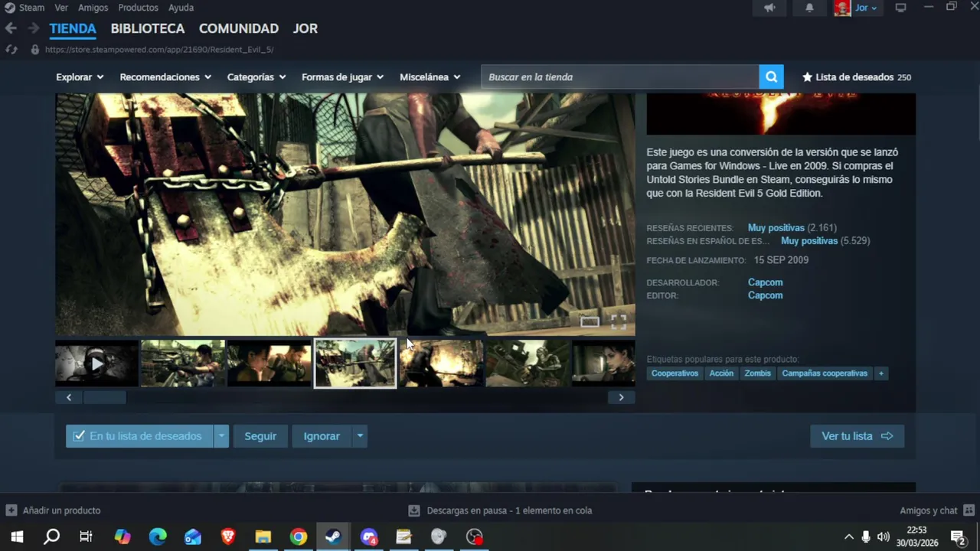This screenshot has height=551, width=980.
Task: Open the Brave browser taskbar icon
Action: click(x=228, y=536)
